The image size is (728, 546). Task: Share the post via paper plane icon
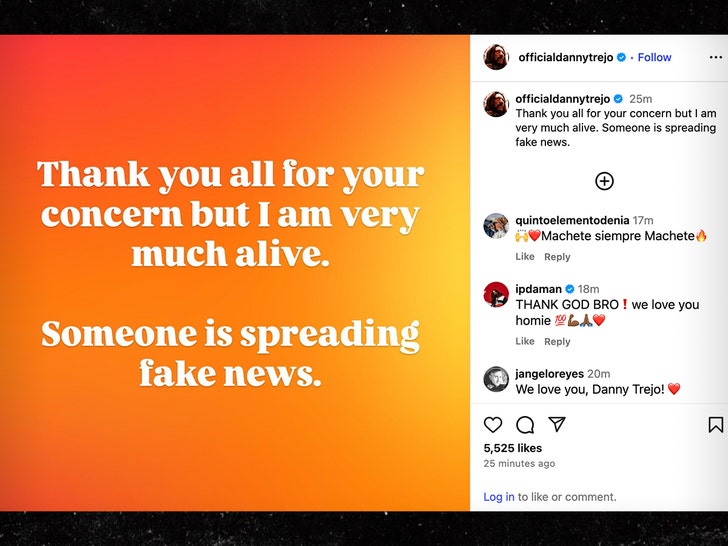tap(557, 424)
